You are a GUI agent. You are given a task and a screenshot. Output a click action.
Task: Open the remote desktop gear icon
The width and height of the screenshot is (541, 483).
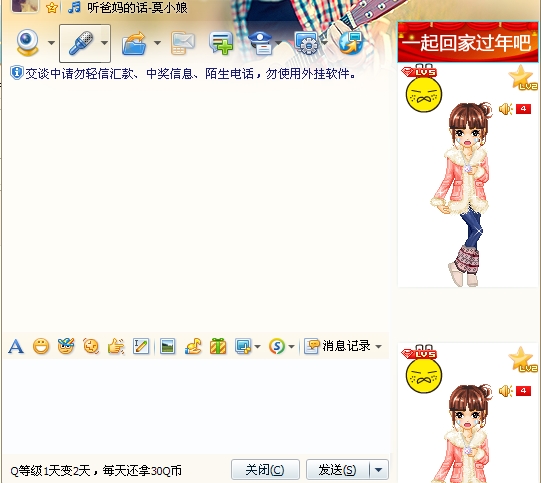point(306,43)
